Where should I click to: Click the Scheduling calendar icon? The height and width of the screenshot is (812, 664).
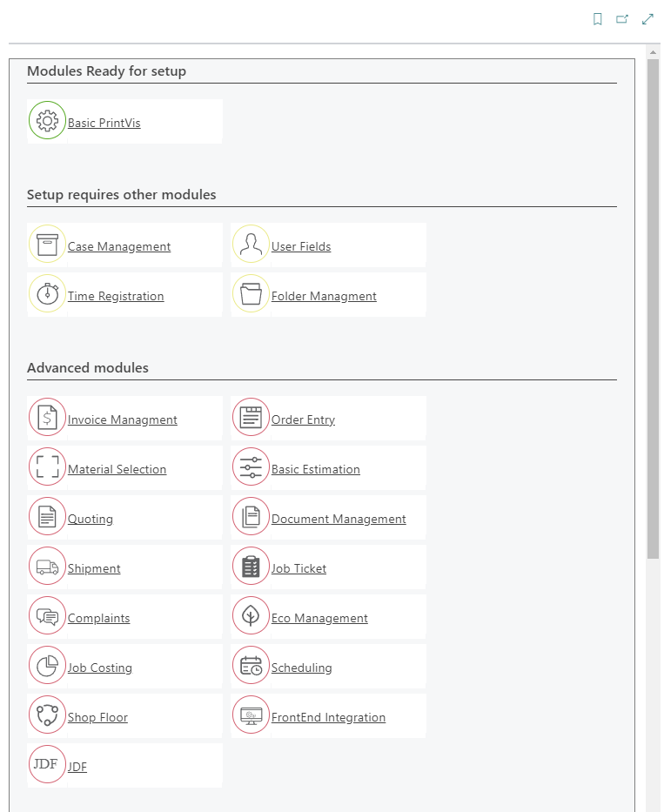point(252,666)
